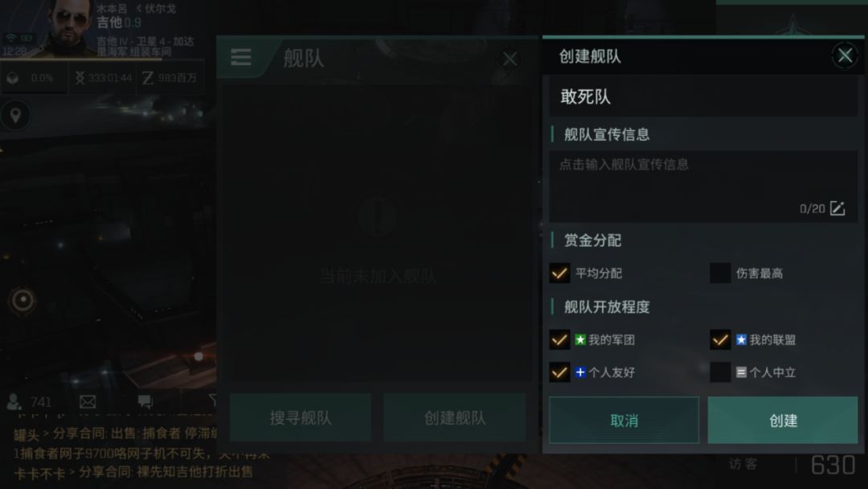Screen dimensions: 868x489
Task: Close the 创建舰队 dialog
Action: tap(845, 55)
